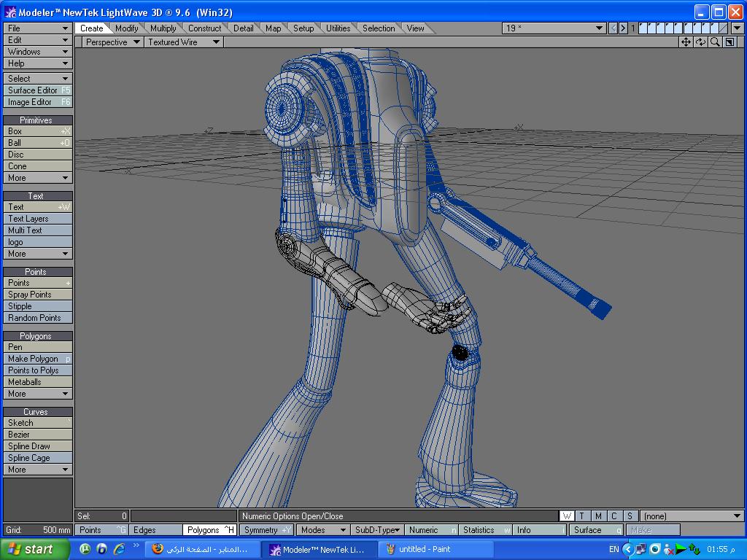Click the green uTorrent Quick Launch icon

[x=85, y=549]
